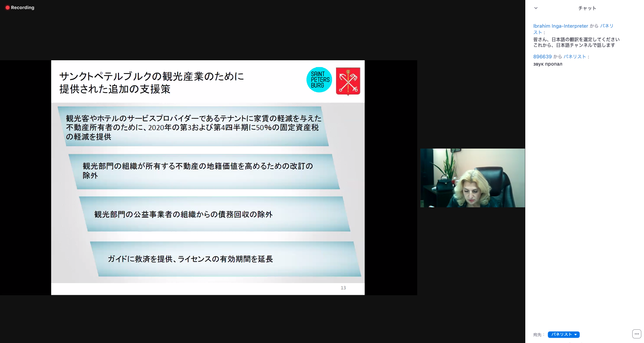Click the slide box about guide license extension
The image size is (644, 343).
tap(225, 259)
